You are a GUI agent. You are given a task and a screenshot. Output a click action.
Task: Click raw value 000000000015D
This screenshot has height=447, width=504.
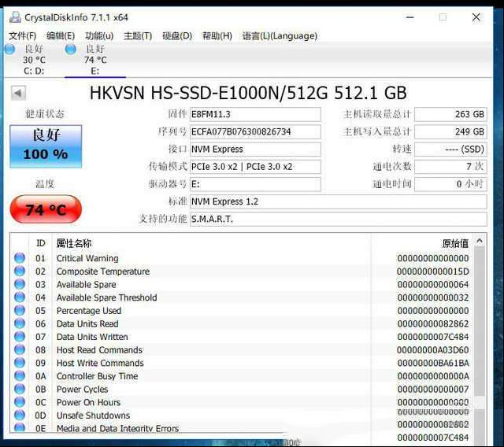pos(432,272)
